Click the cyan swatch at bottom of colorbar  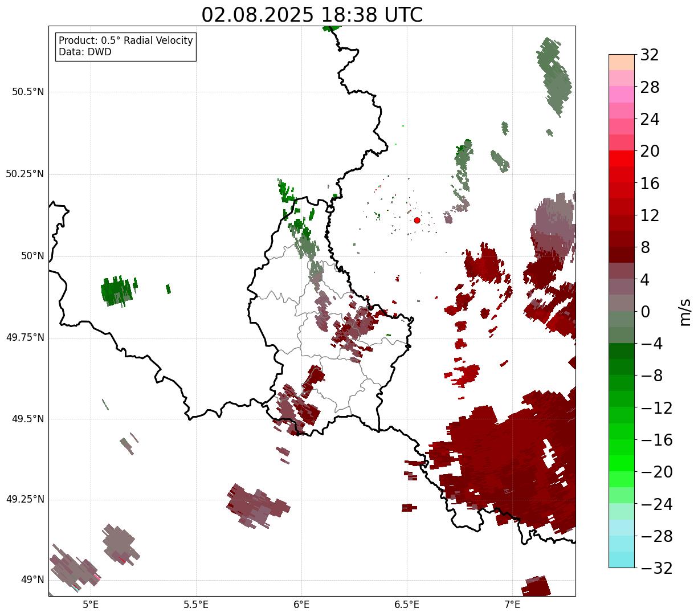(x=622, y=560)
